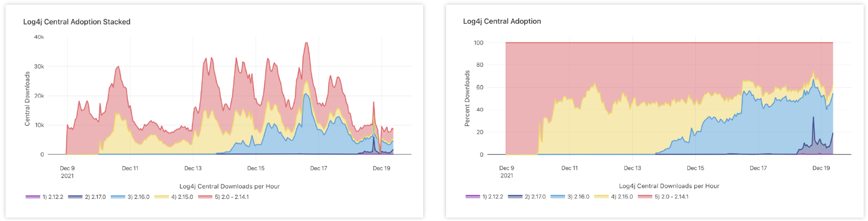The height and width of the screenshot is (221, 868).
Task: Click Dec 9 2021 tick on Percent Downloads chart
Action: click(x=506, y=171)
